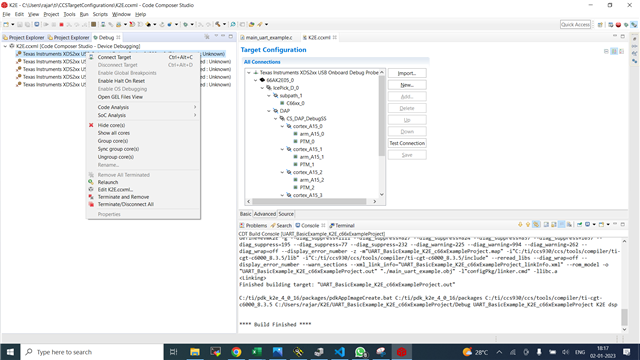Click the Resume (play) icon in the toolbar
The height and width of the screenshot is (360, 640).
46,24
